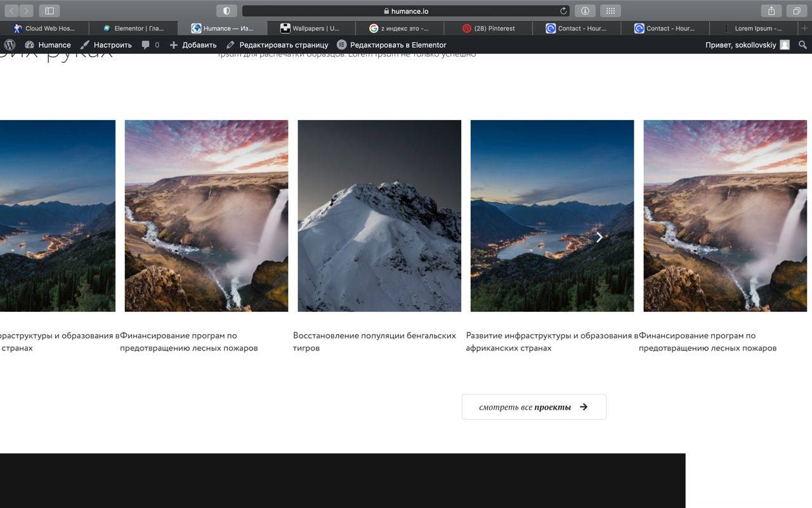Open comments bubble in admin bar

pos(150,44)
